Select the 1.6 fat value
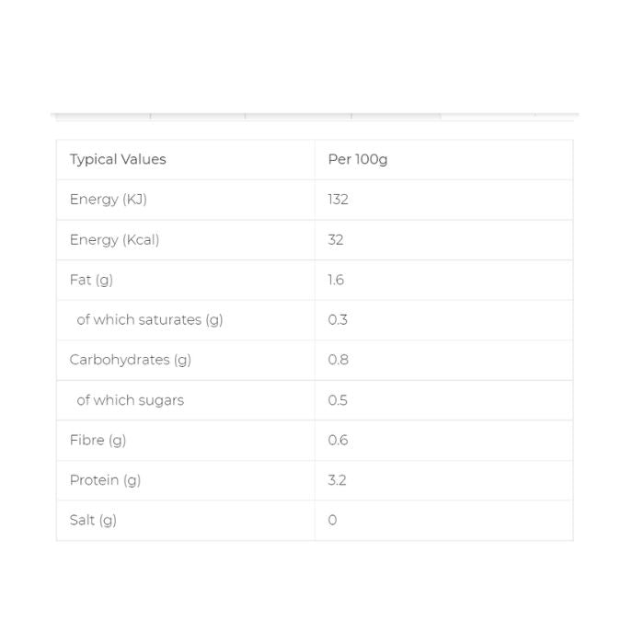The image size is (644, 644). pos(336,280)
